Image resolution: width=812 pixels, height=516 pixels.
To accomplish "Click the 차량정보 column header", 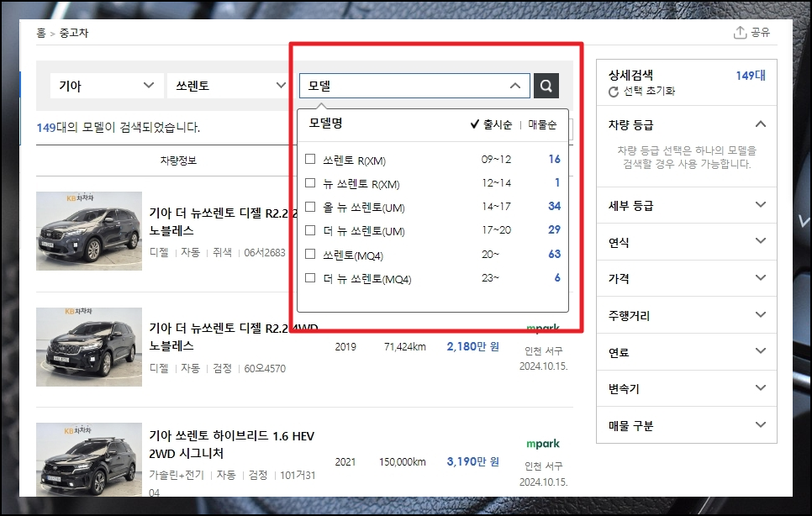I will coord(178,161).
